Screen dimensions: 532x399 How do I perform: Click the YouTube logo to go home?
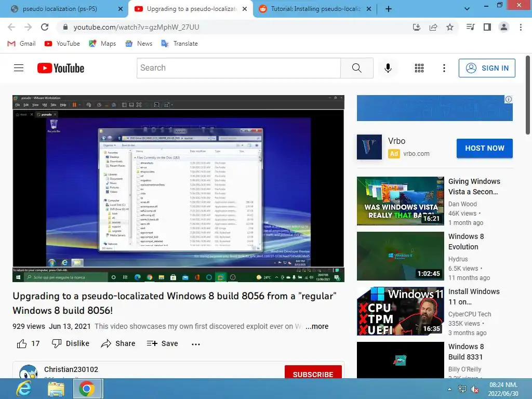61,68
